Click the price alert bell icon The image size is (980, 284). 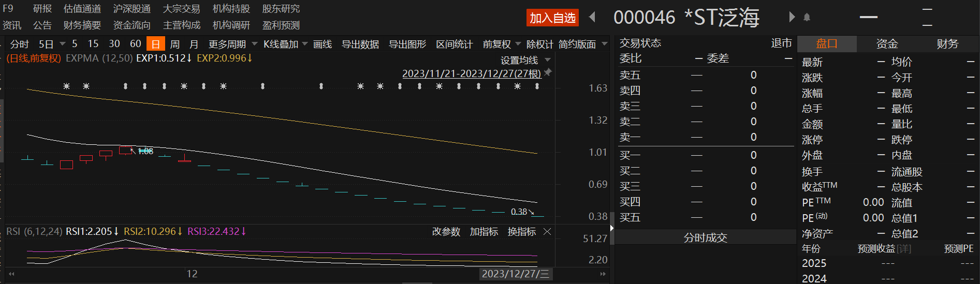(807, 18)
